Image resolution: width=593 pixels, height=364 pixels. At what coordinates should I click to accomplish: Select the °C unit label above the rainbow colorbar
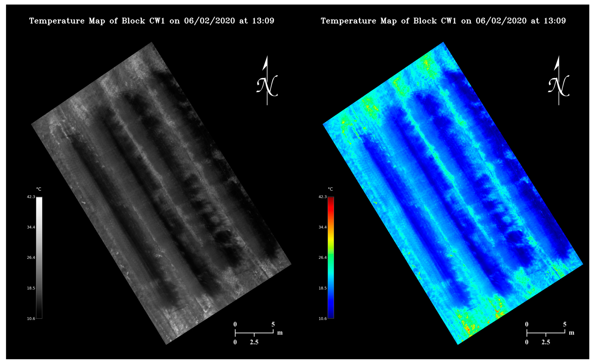(330, 189)
